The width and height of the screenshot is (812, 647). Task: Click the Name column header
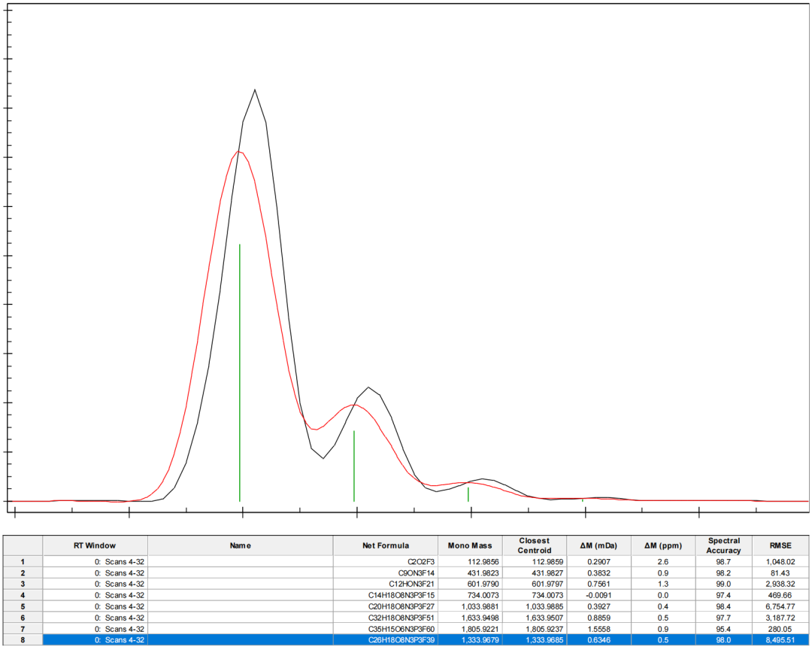(x=240, y=545)
